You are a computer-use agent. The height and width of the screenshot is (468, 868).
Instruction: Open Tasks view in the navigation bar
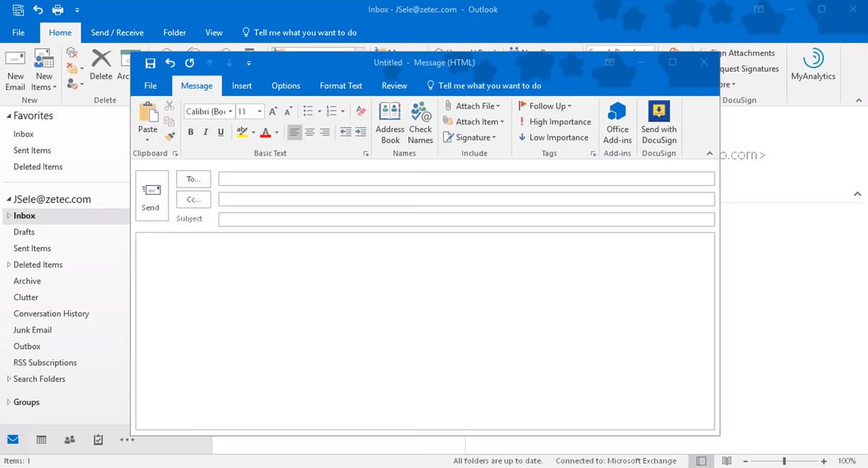[x=98, y=440]
